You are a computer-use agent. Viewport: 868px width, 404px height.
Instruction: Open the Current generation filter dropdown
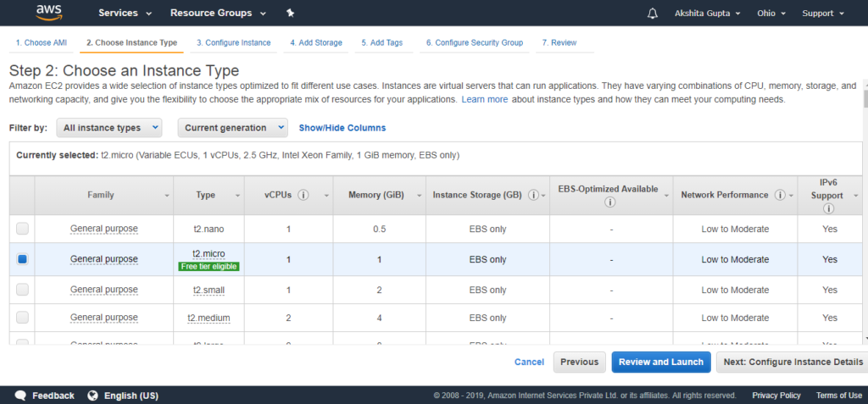232,128
